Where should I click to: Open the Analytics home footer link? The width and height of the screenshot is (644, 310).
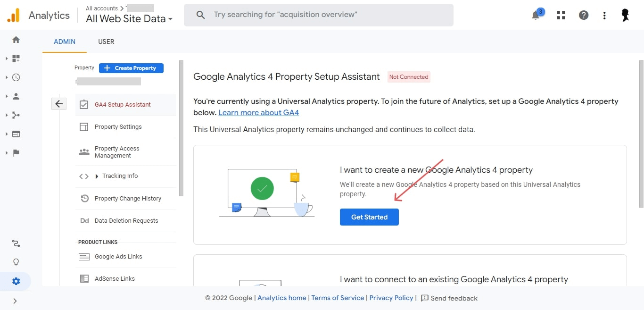(282, 298)
